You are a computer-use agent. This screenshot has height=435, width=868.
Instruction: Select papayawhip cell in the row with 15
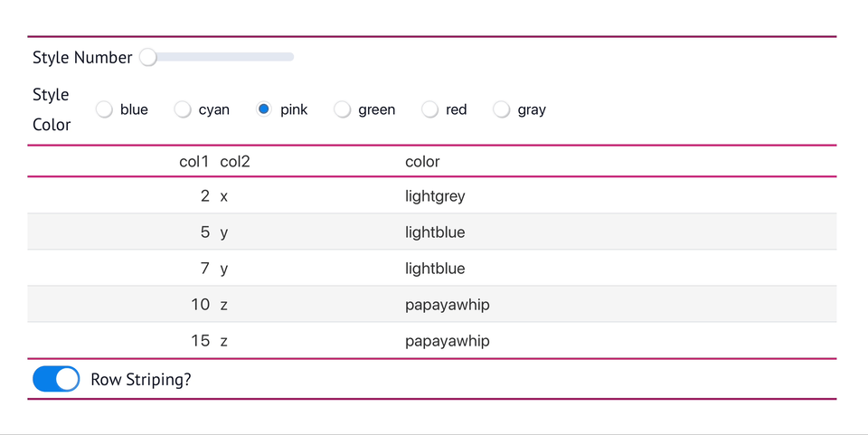pos(447,341)
